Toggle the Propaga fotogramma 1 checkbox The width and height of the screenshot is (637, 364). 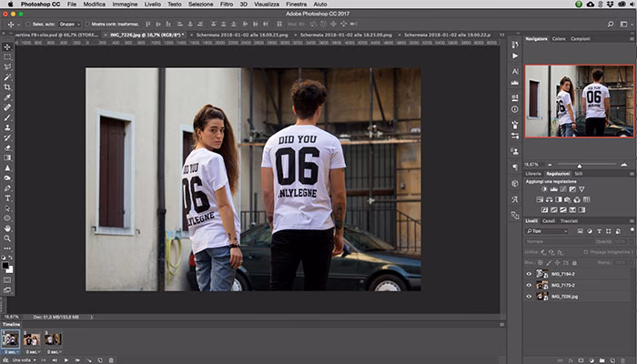tap(586, 252)
